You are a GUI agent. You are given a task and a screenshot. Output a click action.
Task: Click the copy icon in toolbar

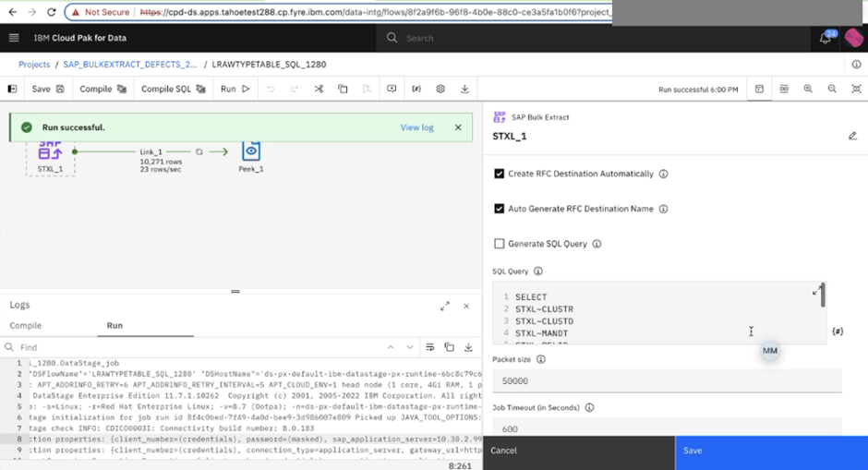[344, 89]
